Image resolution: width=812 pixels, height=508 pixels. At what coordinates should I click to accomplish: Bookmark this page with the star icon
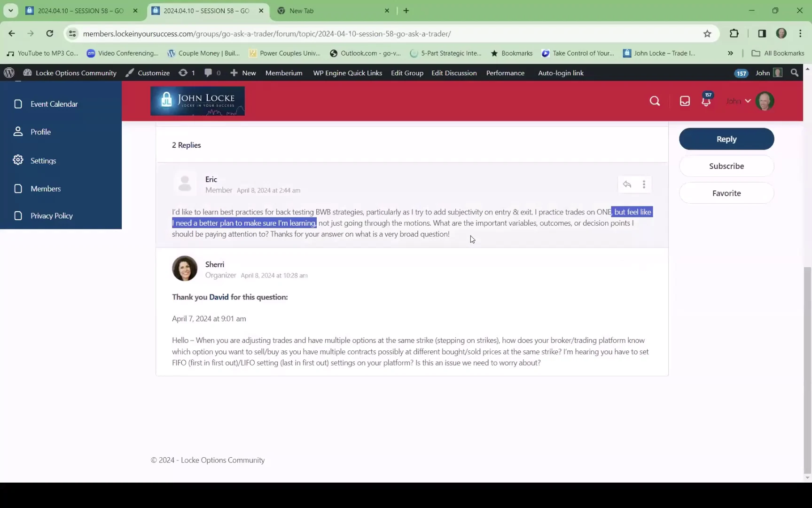[707, 33]
